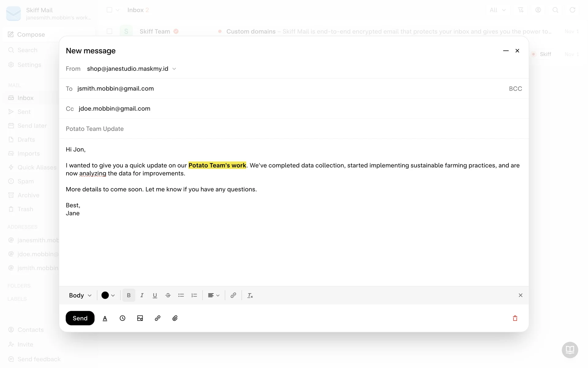Click the paperclip attachment icon

[175, 318]
